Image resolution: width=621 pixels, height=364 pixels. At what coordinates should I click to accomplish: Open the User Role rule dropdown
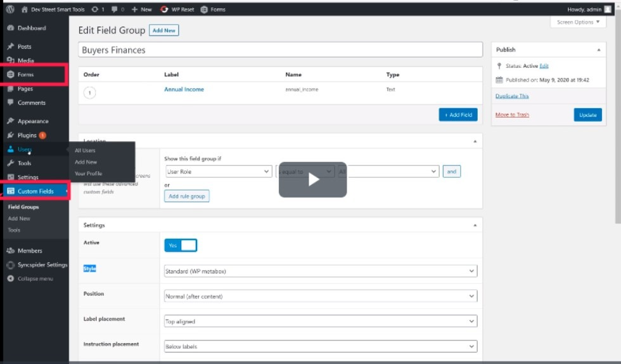pyautogui.click(x=219, y=172)
